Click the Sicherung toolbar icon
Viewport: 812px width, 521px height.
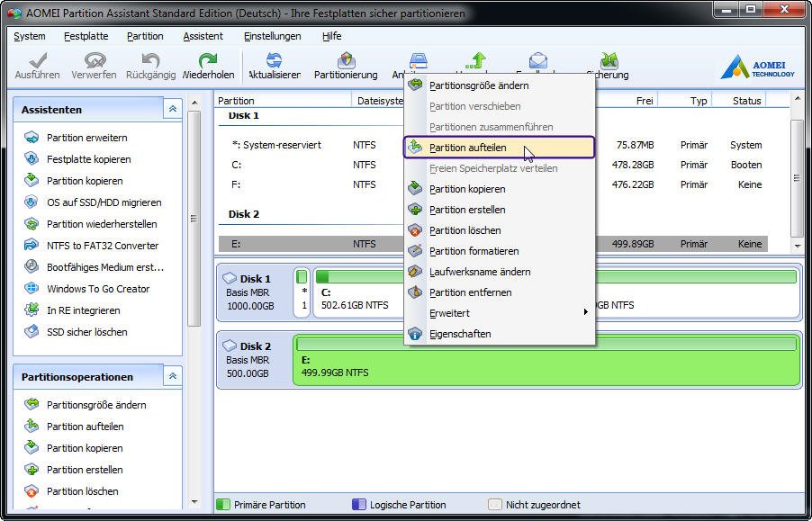coord(609,60)
